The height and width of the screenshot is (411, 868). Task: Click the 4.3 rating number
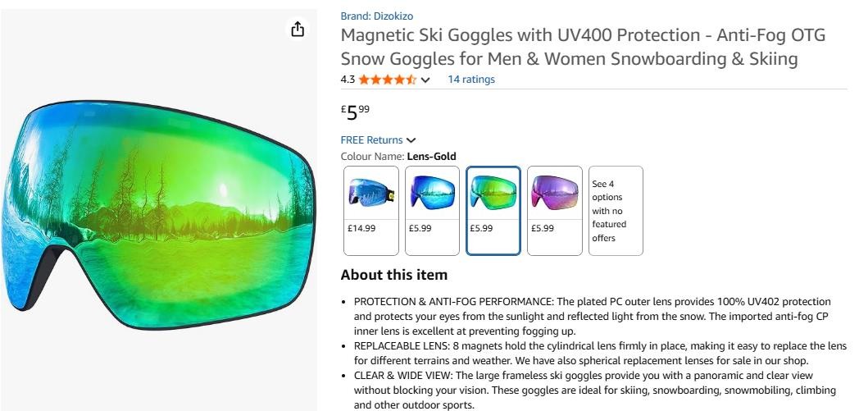(347, 80)
